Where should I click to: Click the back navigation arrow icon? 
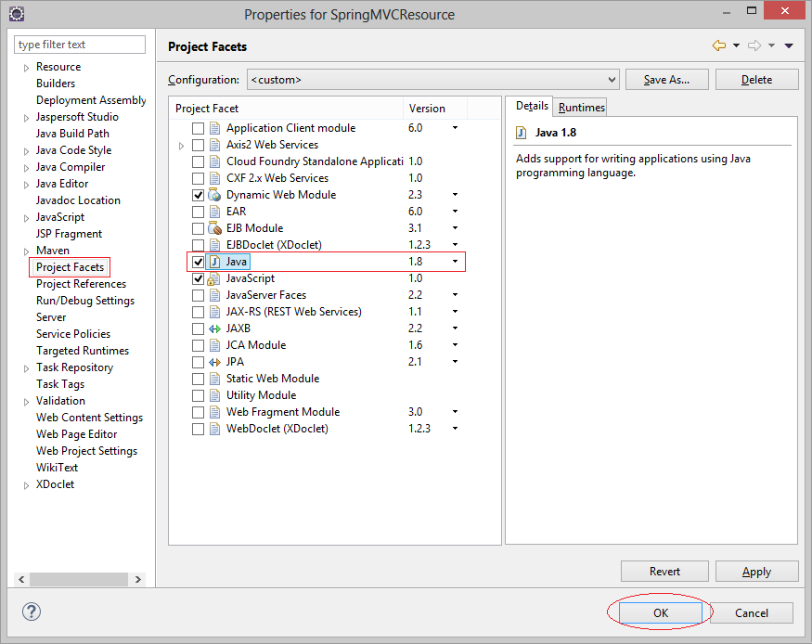tap(719, 45)
